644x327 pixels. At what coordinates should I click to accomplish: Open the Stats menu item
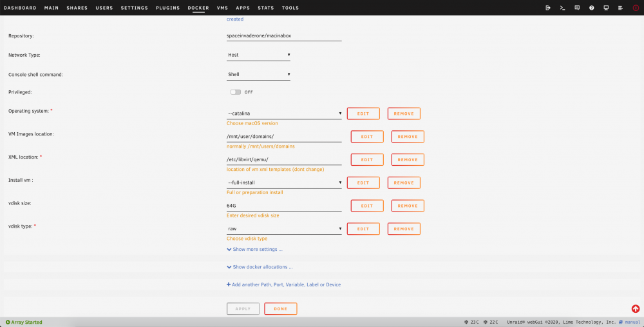click(266, 8)
